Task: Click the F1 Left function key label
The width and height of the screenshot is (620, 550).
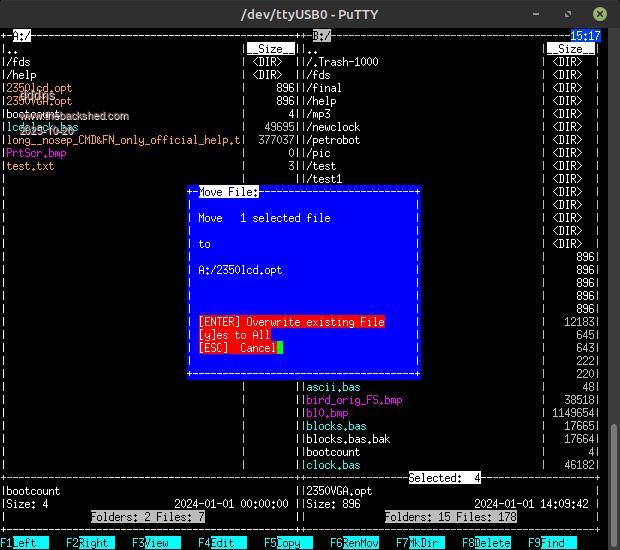Action: [x=23, y=543]
